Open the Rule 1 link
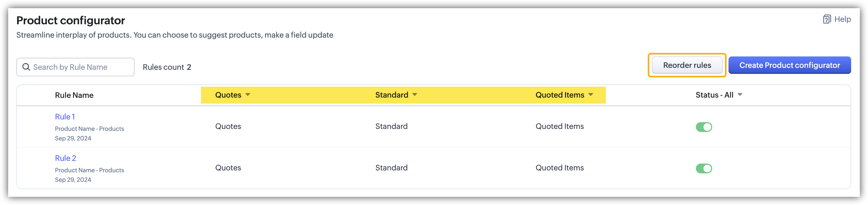Viewport: 868px width, 205px height. [65, 116]
